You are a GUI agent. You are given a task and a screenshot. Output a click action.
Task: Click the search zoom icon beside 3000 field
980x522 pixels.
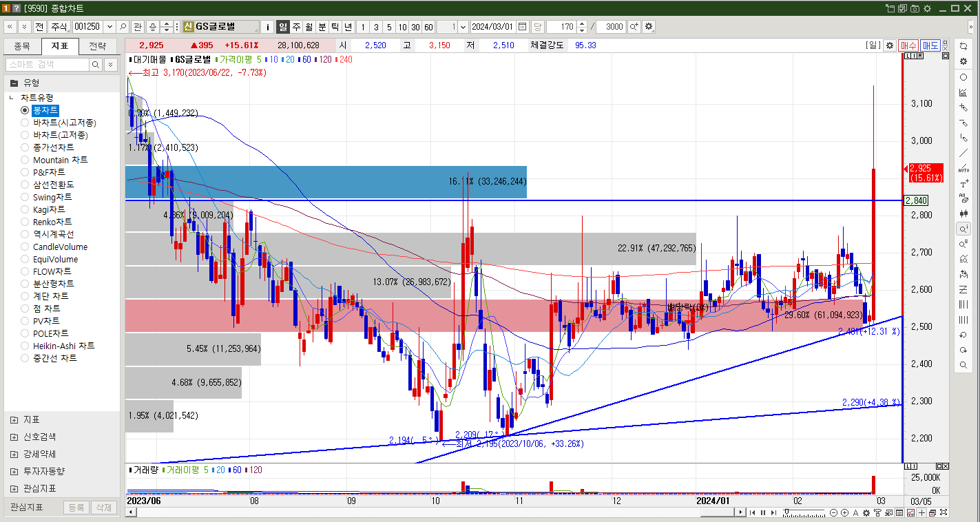pos(634,27)
